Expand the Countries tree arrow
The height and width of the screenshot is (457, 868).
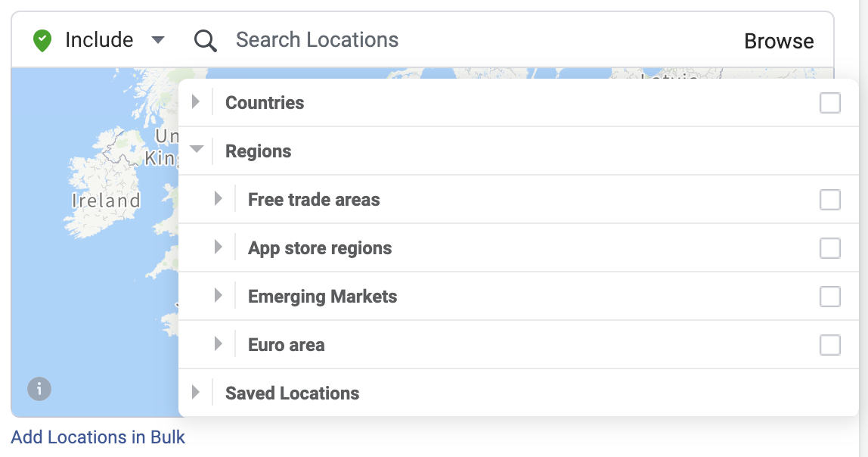coord(196,102)
